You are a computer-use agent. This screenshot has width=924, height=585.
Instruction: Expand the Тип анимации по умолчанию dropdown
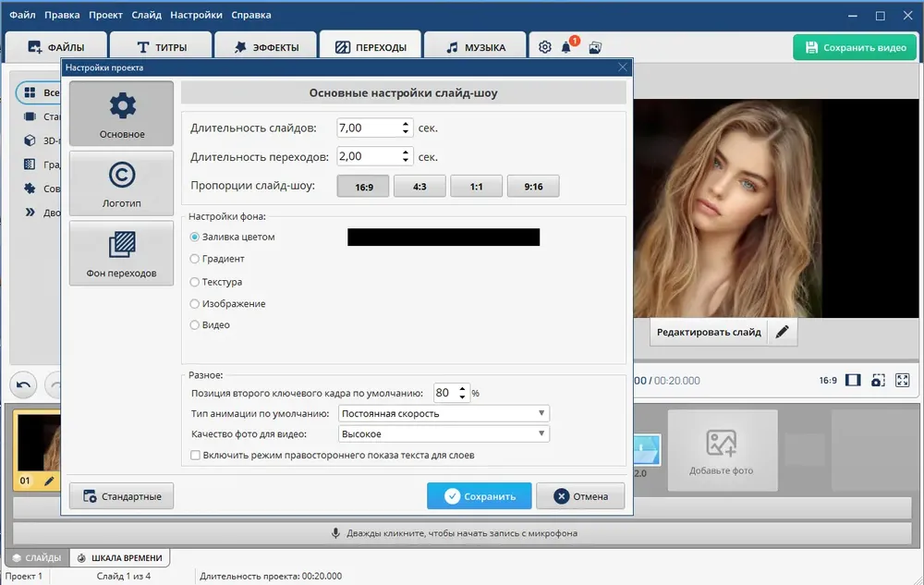(444, 413)
